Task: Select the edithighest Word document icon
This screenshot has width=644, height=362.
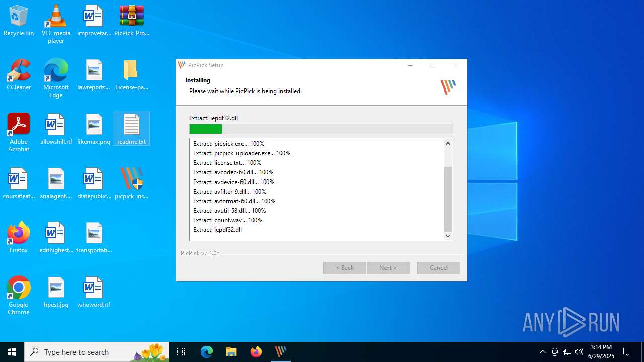Action: click(56, 238)
